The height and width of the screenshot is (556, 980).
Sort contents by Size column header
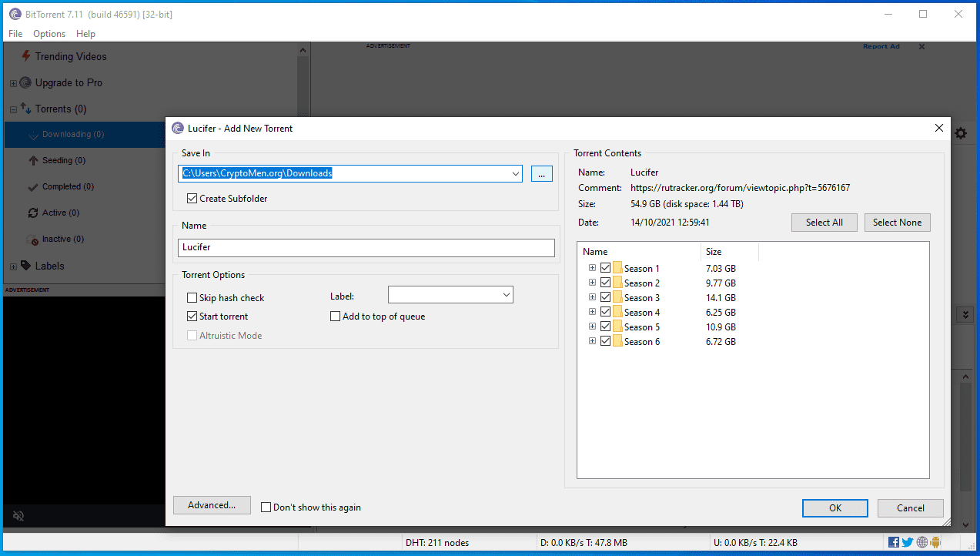click(730, 252)
